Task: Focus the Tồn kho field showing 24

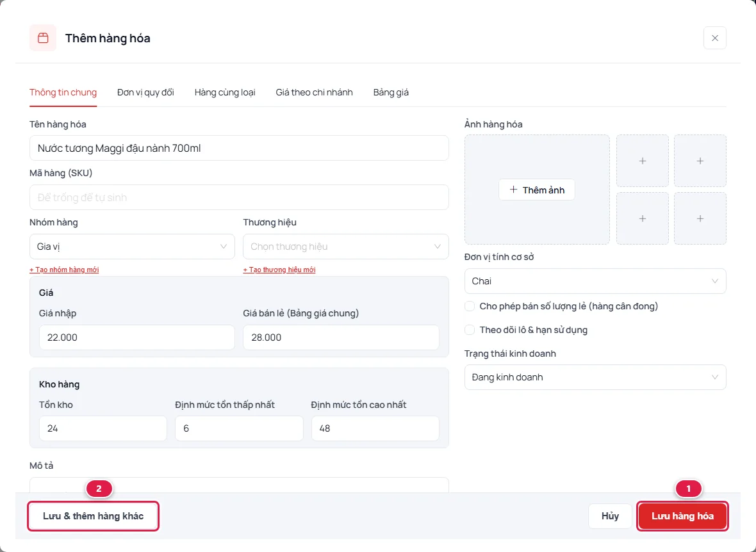Action: click(x=103, y=428)
